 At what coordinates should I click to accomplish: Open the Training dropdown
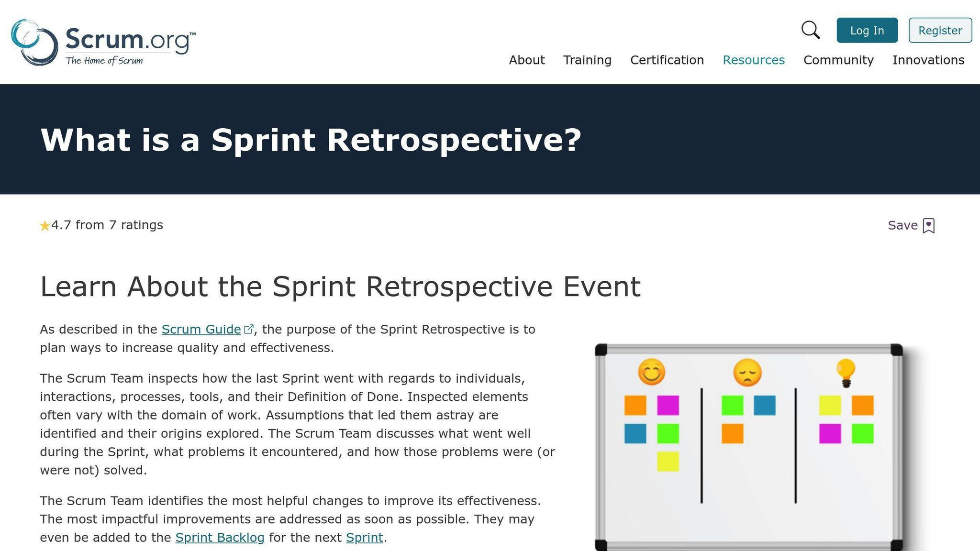(x=587, y=60)
